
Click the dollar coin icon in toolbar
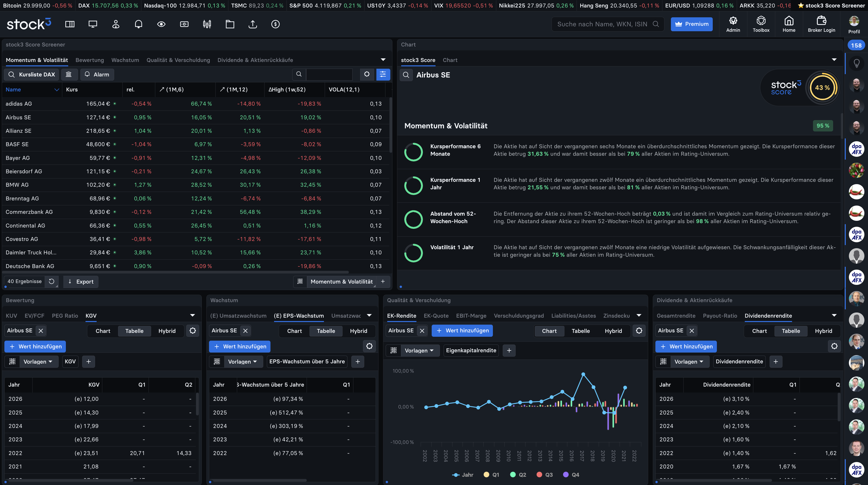click(x=276, y=24)
